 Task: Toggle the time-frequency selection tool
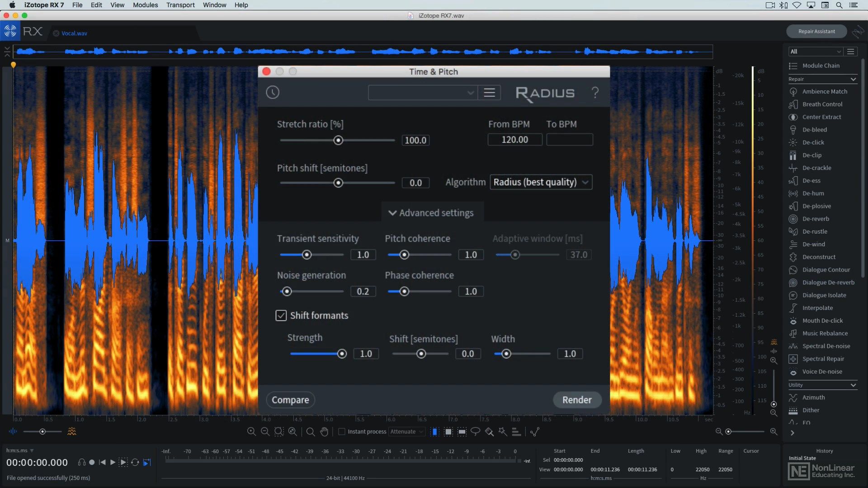(x=448, y=432)
